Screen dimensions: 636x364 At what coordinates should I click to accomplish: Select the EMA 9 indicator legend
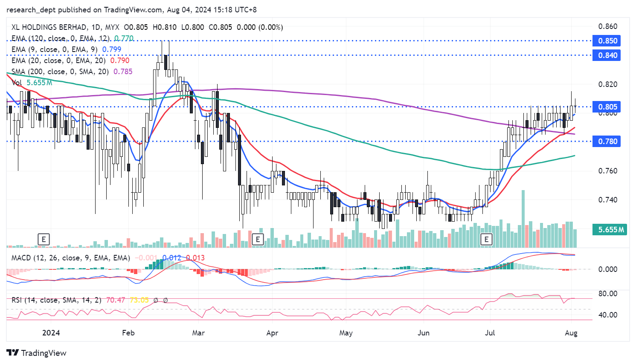pyautogui.click(x=54, y=49)
